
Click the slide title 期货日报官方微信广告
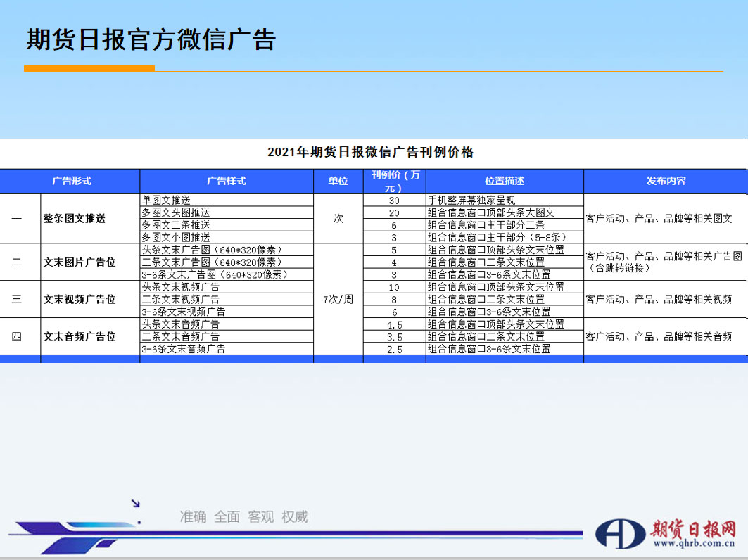pos(151,39)
